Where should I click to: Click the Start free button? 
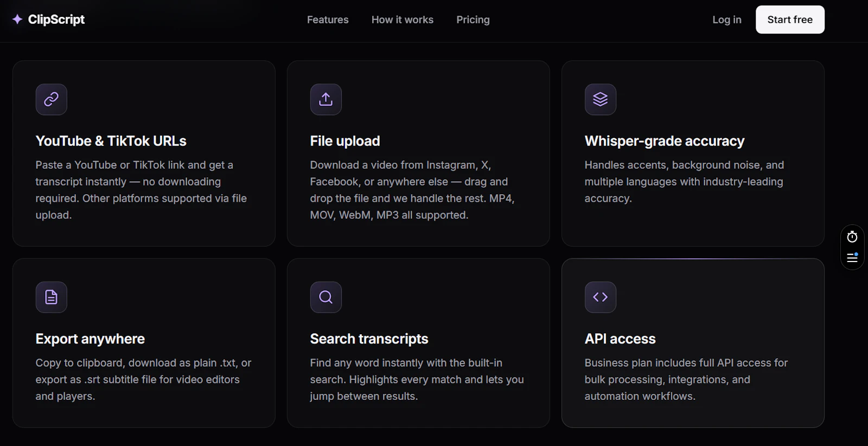click(x=790, y=20)
